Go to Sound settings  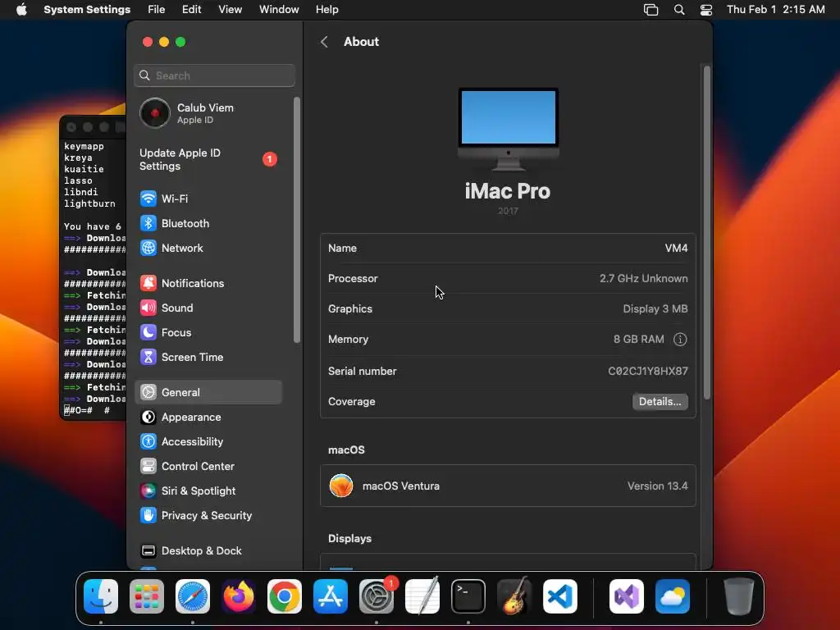point(208,308)
